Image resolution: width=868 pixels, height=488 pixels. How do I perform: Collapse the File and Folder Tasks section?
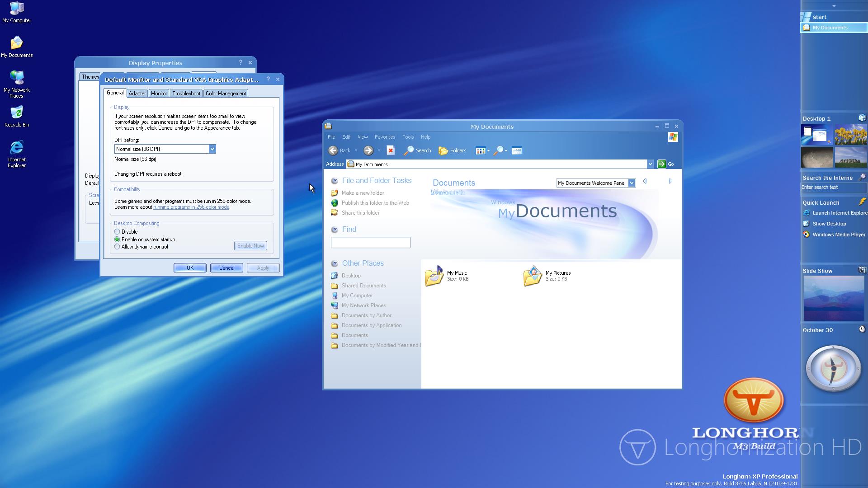(335, 181)
